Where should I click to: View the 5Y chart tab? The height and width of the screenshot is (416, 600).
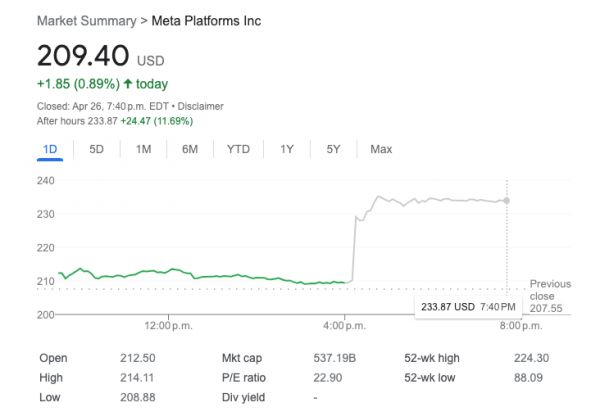pyautogui.click(x=334, y=150)
